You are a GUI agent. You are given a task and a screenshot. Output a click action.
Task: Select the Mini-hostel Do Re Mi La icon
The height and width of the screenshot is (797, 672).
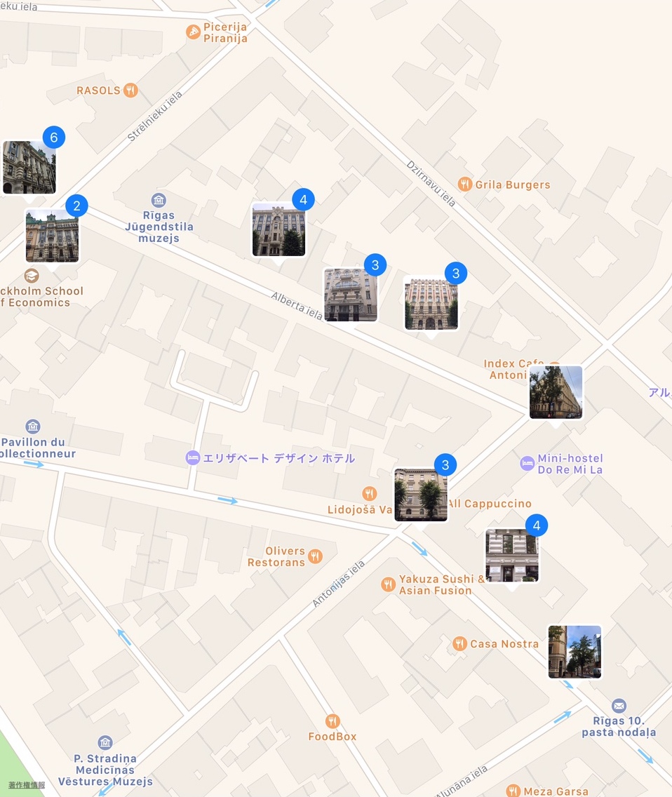pos(527,463)
